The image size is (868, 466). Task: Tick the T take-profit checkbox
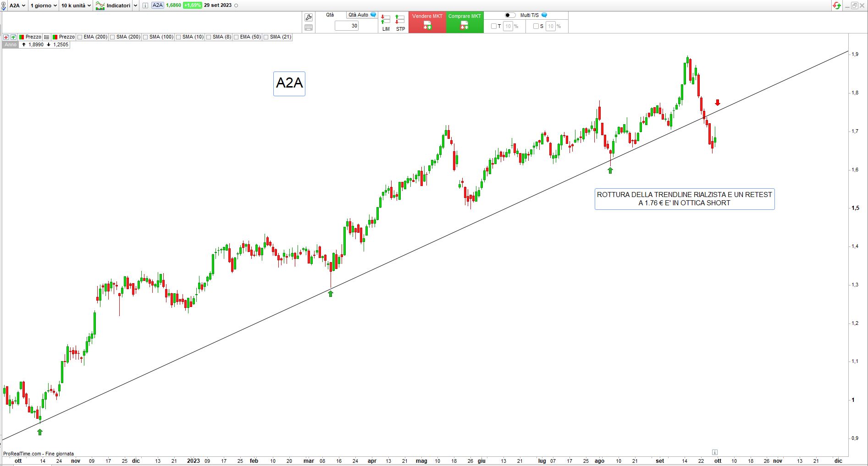coord(494,26)
